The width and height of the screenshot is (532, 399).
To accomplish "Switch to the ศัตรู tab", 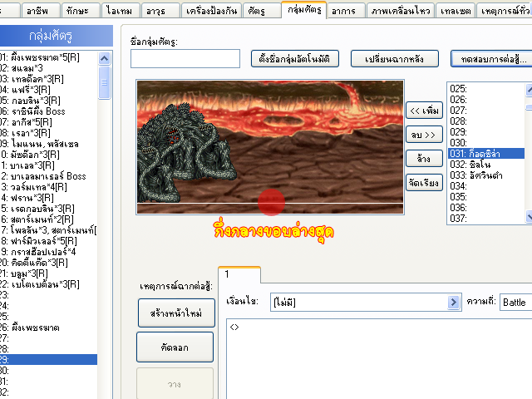I will click(x=262, y=11).
